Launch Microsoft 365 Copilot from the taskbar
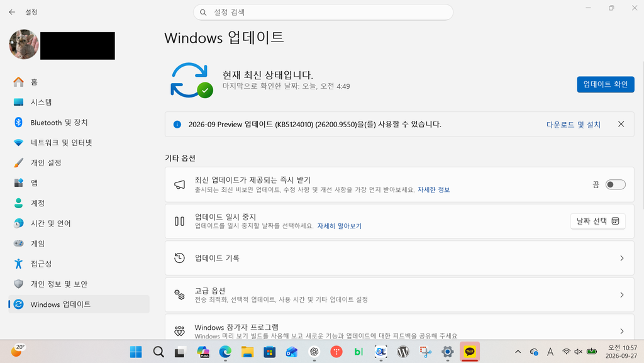 (203, 352)
